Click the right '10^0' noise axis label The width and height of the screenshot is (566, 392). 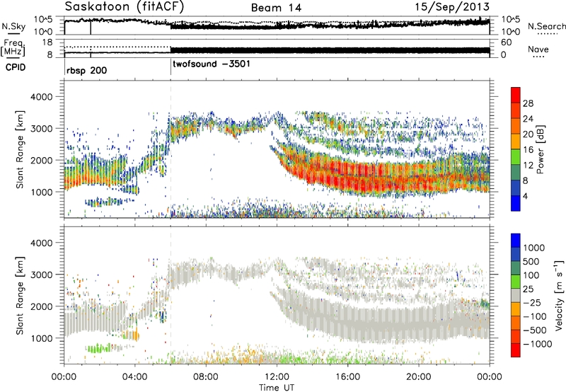click(510, 32)
